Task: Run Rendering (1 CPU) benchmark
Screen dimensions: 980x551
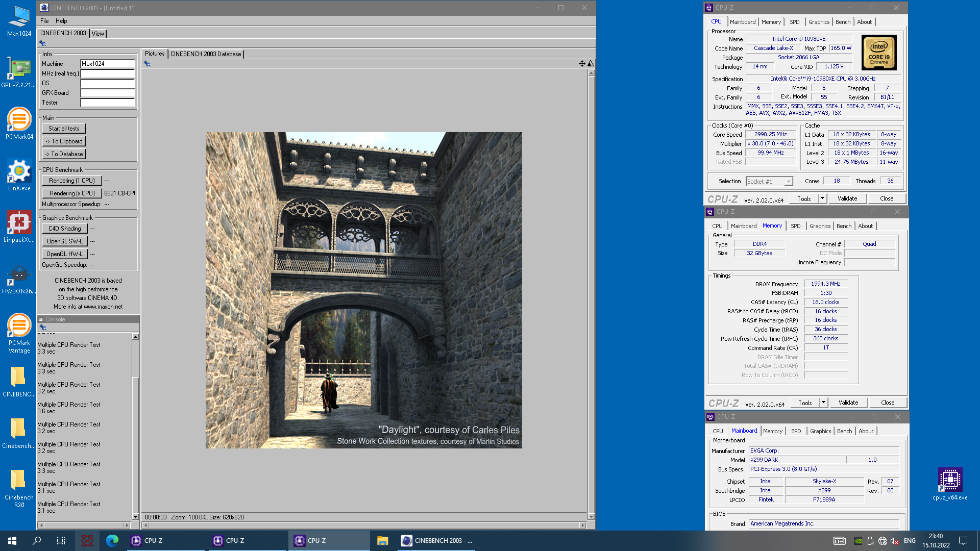Action: 72,181
